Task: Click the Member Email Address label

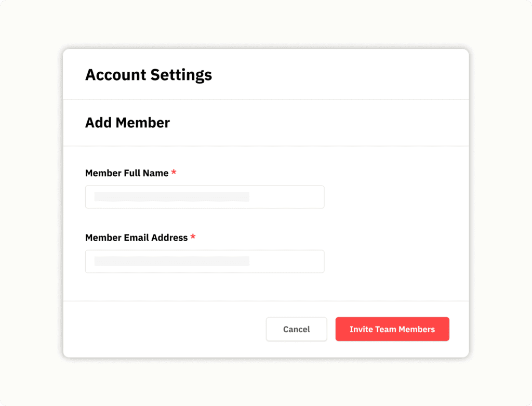Action: (136, 238)
